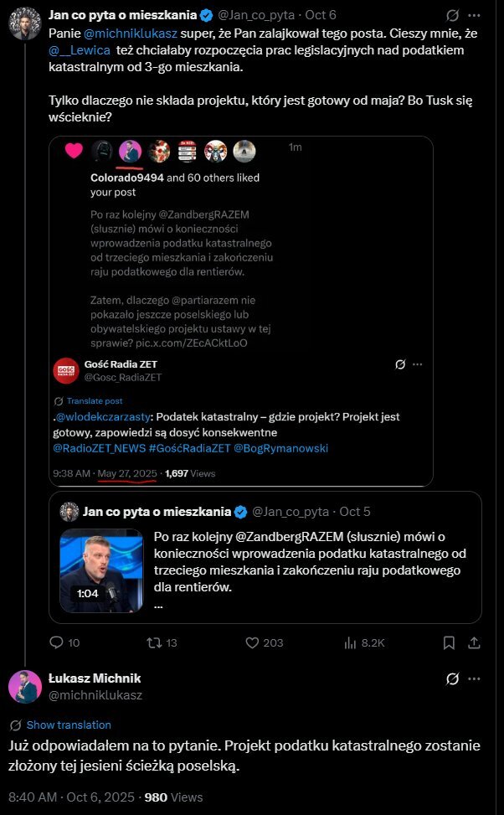The image size is (504, 815).
Task: Bookmark Jan co pyta's post
Action: (450, 642)
